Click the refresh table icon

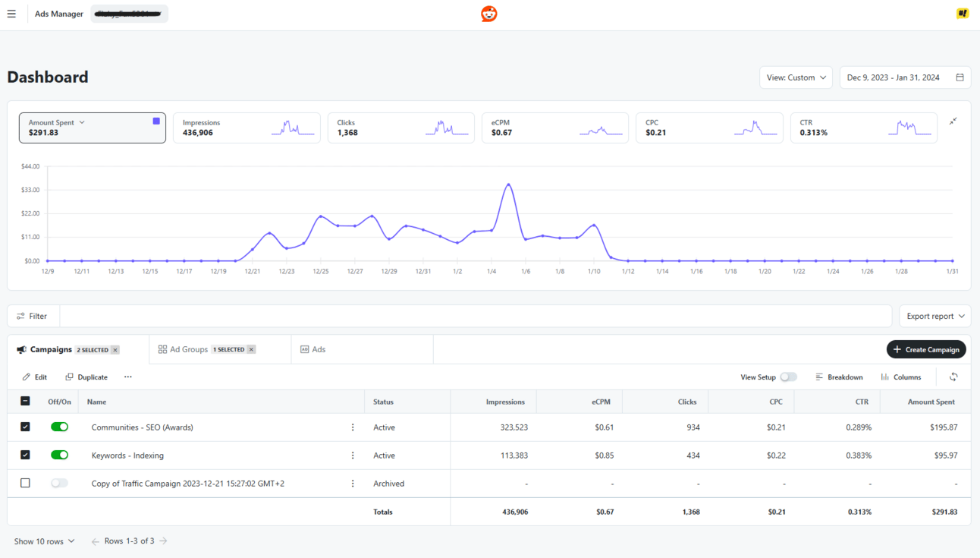coord(953,377)
